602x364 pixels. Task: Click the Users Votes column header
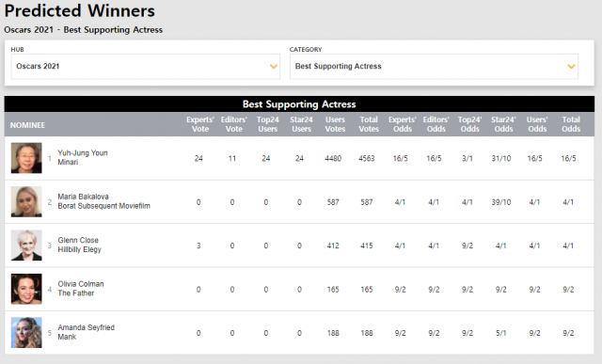335,124
